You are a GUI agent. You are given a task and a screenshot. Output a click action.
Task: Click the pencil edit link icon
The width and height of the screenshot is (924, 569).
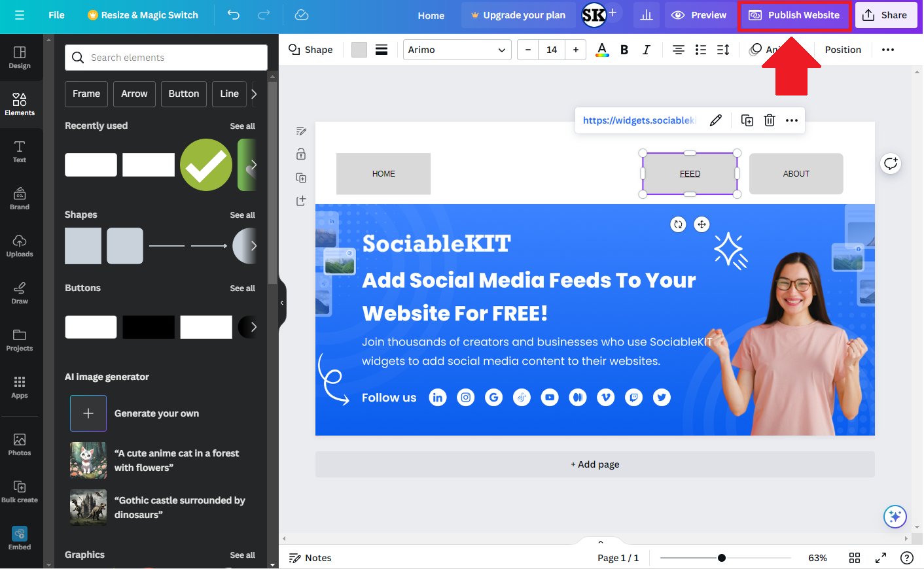[716, 120]
